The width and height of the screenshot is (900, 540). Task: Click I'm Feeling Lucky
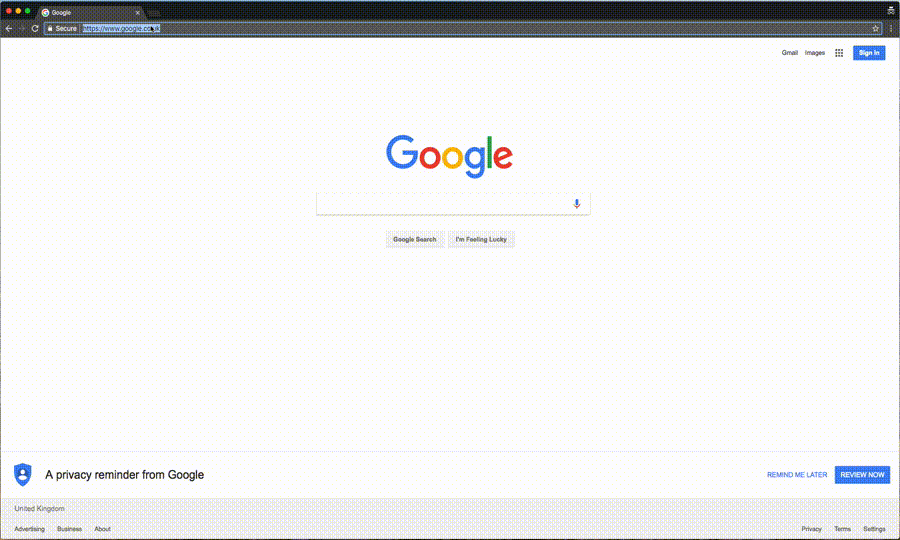tap(481, 239)
